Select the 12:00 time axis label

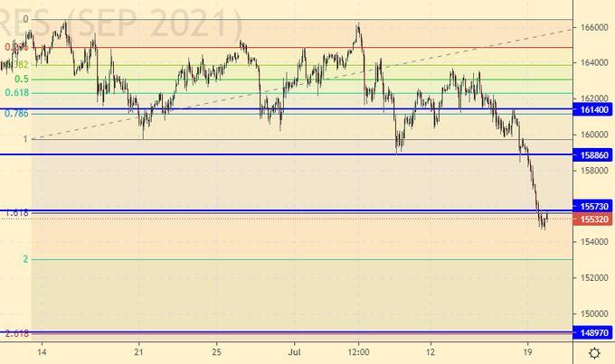[x=359, y=350]
